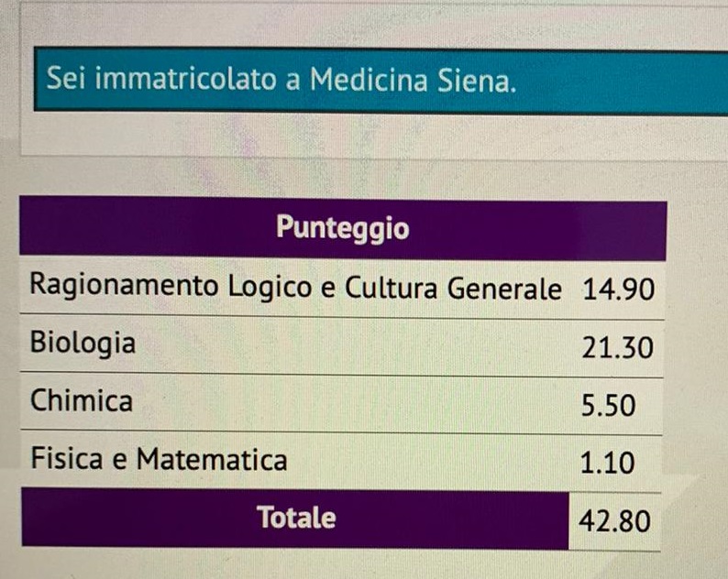Click the 'Chimica' row label
Image resolution: width=728 pixels, height=579 pixels.
pos(81,401)
